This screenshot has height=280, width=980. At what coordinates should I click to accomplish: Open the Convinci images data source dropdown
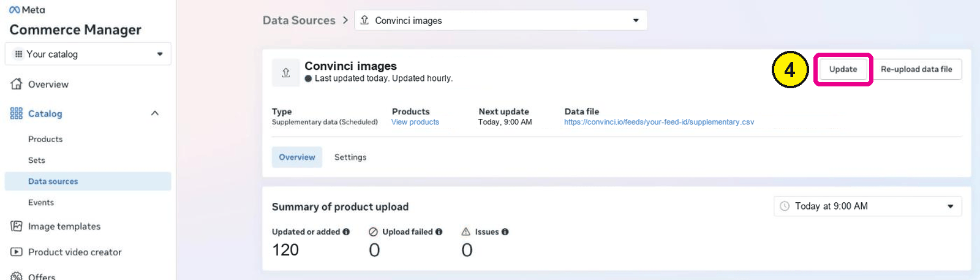pos(501,20)
